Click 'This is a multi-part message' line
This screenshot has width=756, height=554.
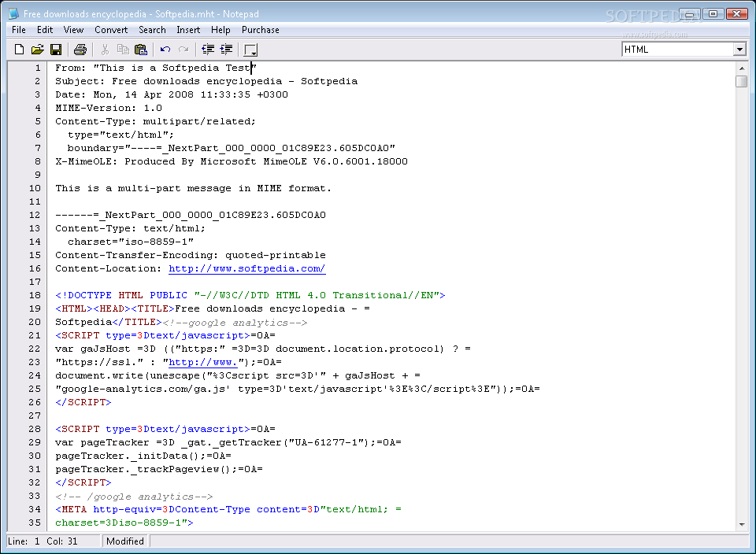tap(194, 188)
